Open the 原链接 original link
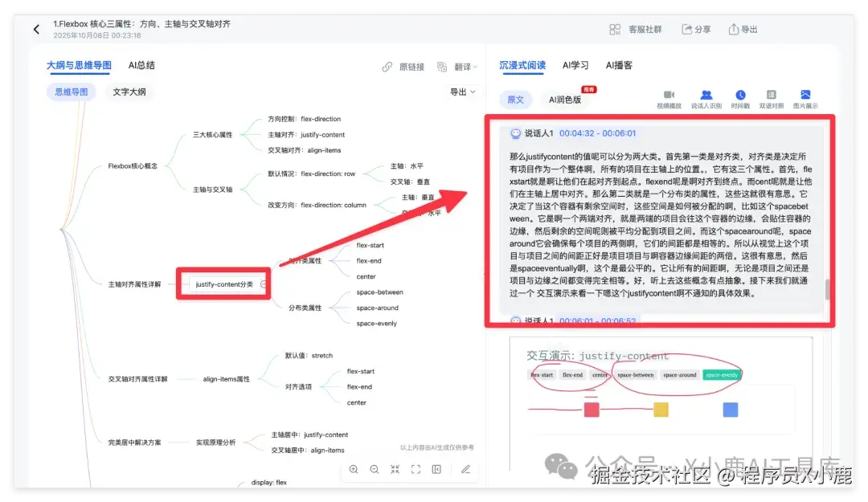Image resolution: width=868 pixels, height=502 pixels. click(x=411, y=65)
